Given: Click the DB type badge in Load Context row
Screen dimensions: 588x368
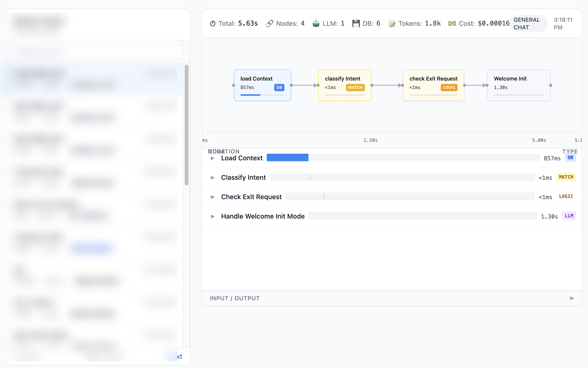Looking at the screenshot, I should (x=570, y=158).
